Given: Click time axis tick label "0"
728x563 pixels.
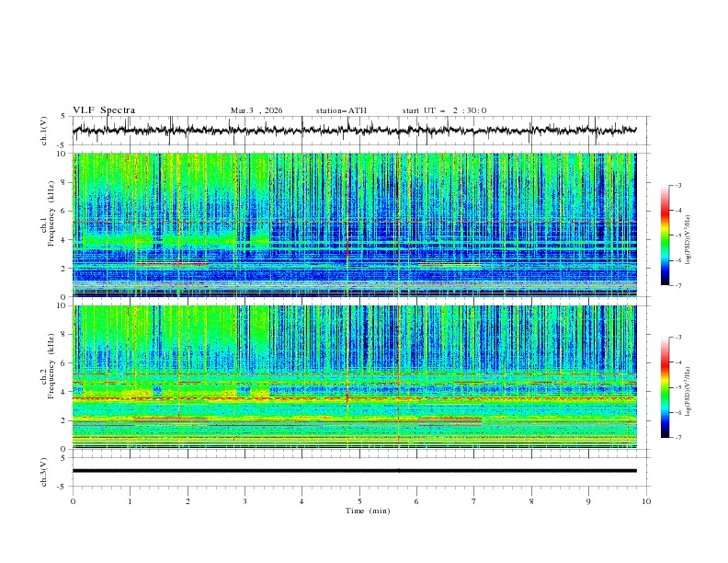Looking at the screenshot, I should point(73,501).
